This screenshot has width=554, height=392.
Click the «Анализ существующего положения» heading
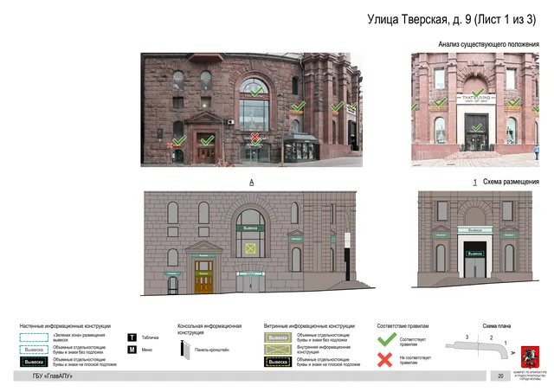(x=488, y=44)
